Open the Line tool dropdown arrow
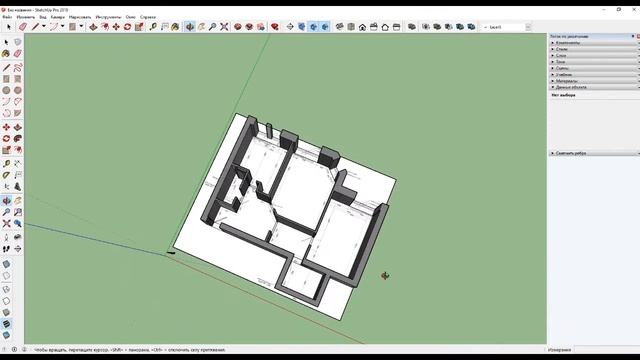640x360 pixels. [x=44, y=27]
